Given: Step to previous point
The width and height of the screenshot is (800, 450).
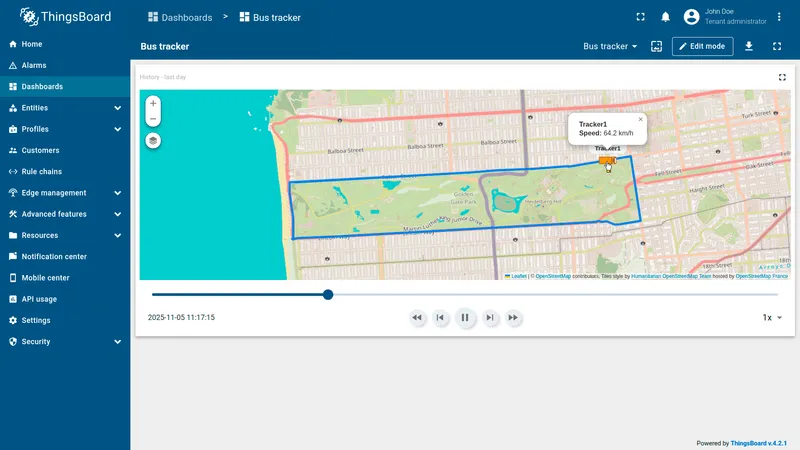Looking at the screenshot, I should pyautogui.click(x=440, y=317).
